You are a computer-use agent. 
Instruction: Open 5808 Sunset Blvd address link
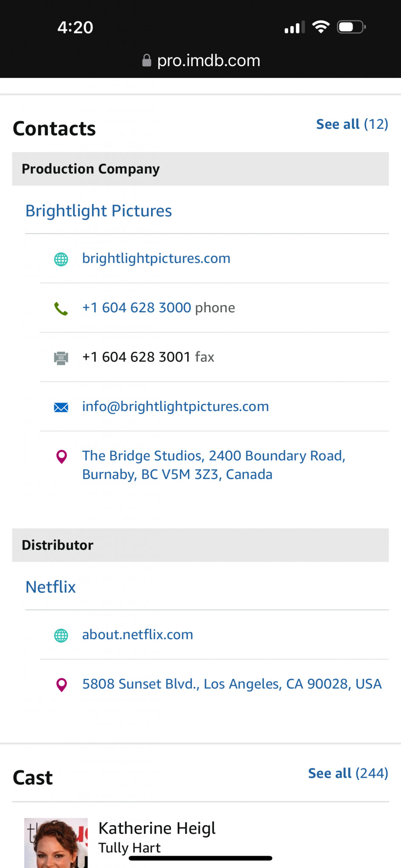click(232, 684)
